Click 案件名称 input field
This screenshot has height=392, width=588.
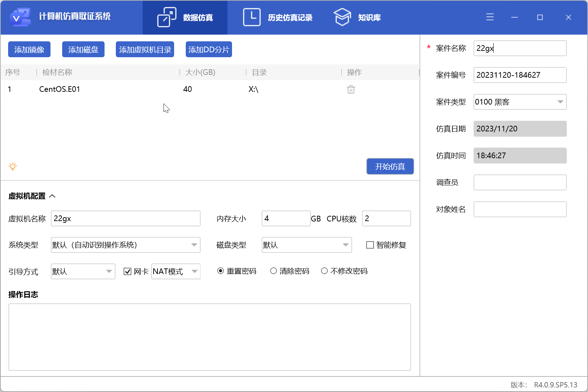[520, 48]
